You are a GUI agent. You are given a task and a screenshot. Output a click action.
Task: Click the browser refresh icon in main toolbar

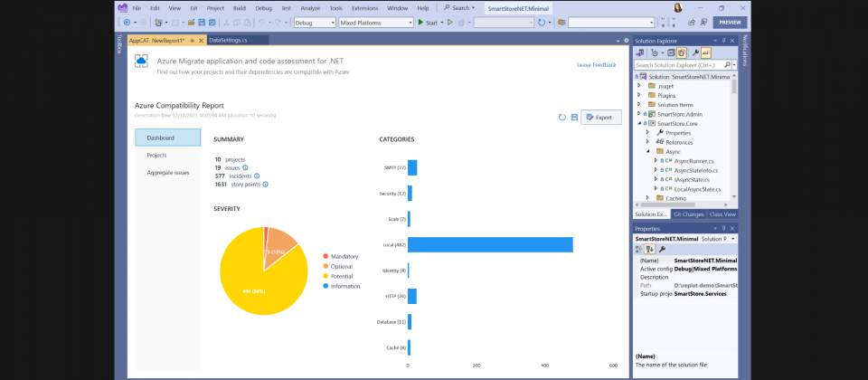[x=542, y=23]
